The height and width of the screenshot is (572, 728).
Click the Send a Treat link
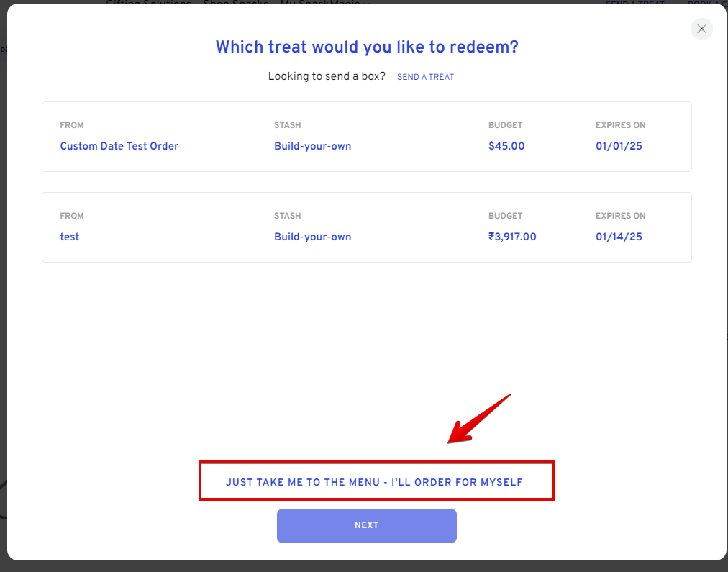pyautogui.click(x=425, y=77)
